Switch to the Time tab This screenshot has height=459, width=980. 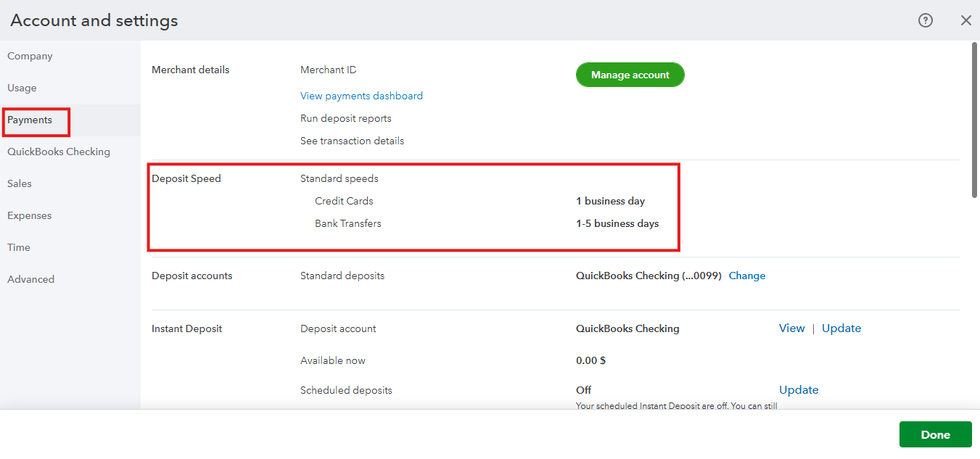19,247
